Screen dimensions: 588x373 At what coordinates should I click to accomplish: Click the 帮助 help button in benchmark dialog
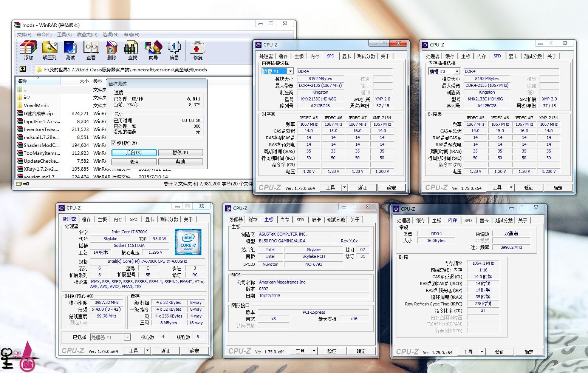click(x=180, y=162)
